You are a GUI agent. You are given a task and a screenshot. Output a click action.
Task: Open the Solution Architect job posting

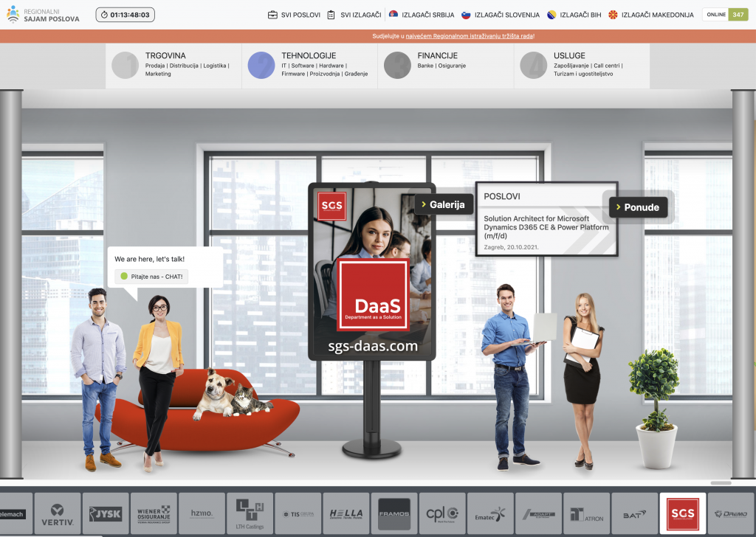click(x=546, y=227)
